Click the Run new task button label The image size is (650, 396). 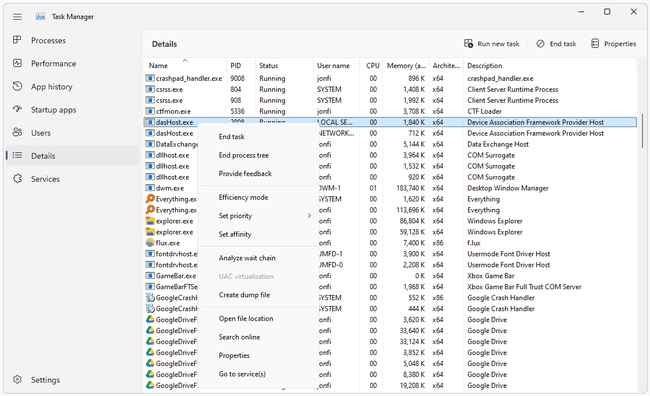click(498, 44)
